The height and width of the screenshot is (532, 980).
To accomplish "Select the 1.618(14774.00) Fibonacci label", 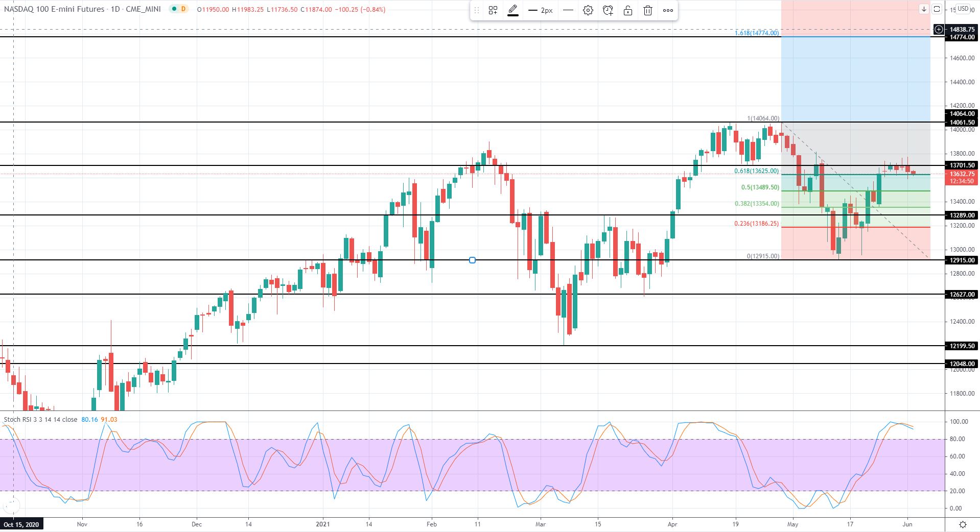I will coord(757,33).
